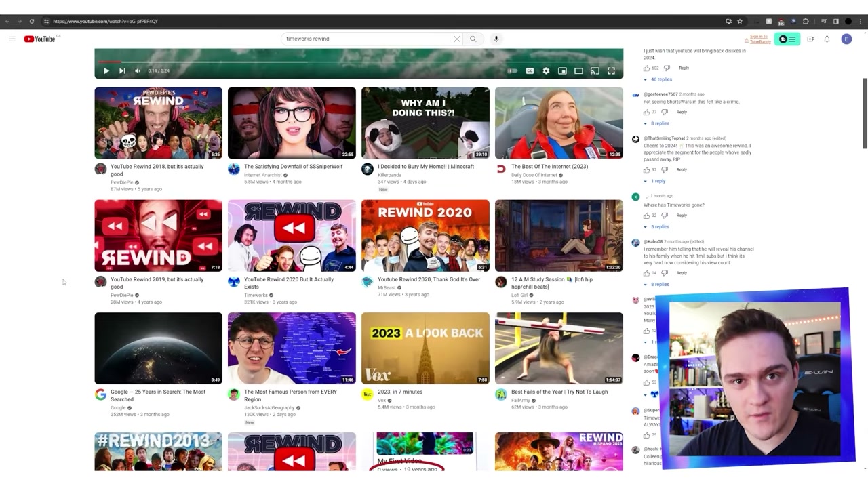Start voice search with the microphone
Screen dimensions: 868x488
496,39
